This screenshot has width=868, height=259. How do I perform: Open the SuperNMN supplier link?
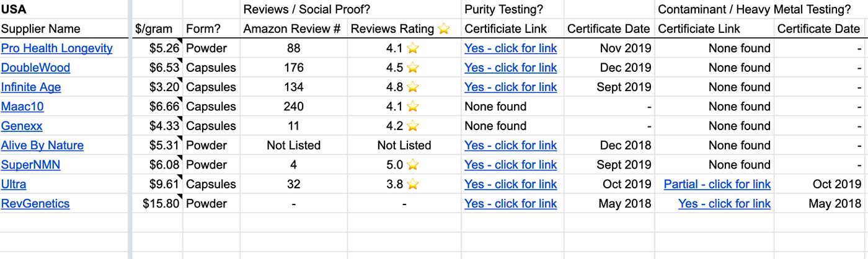31,165
